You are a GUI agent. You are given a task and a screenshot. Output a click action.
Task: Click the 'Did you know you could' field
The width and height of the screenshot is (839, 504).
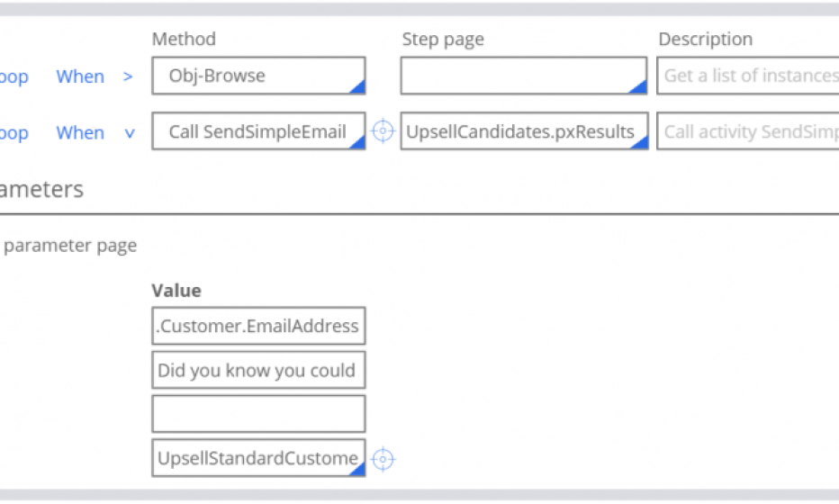[258, 370]
